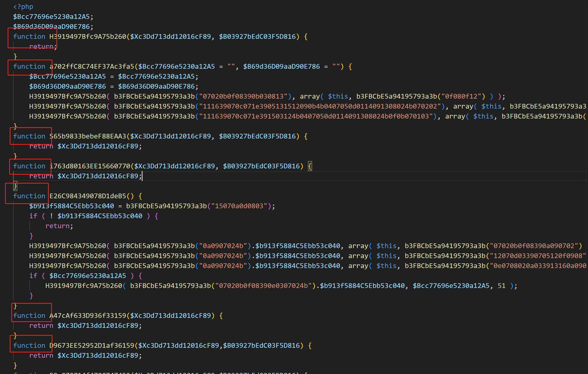Image resolution: width=588 pixels, height=374 pixels.
Task: Click function name D9673EE52952D1af36159
Action: pyautogui.click(x=92, y=345)
